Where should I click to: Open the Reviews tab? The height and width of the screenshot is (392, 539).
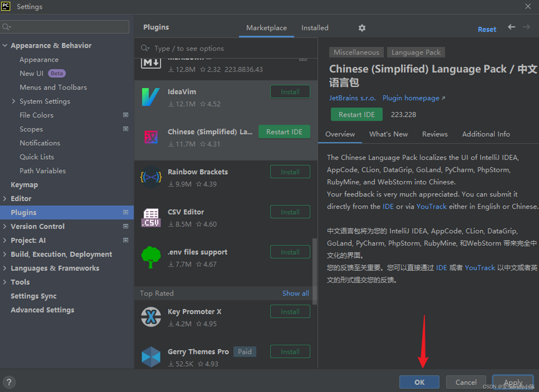coord(434,134)
